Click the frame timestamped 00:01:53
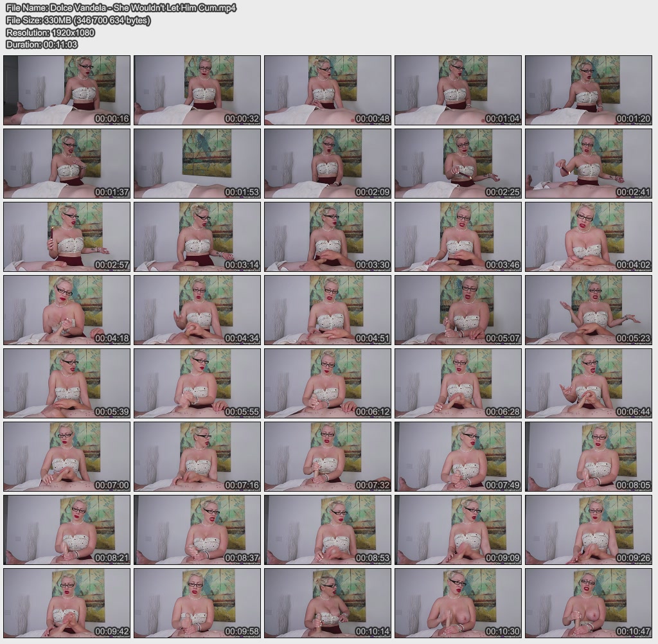Image resolution: width=658 pixels, height=644 pixels. (x=197, y=163)
